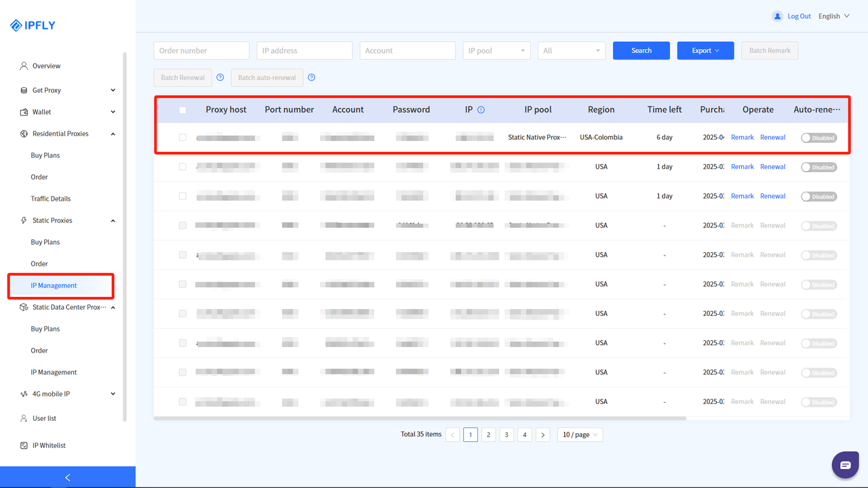Screen dimensions: 868x488
Task: Click the 4G mobile IP icon
Action: pyautogui.click(x=22, y=394)
